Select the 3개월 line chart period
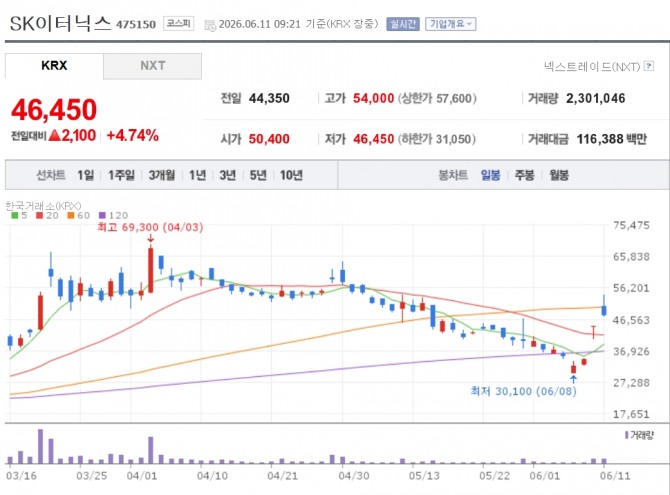The width and height of the screenshot is (670, 495). (162, 175)
